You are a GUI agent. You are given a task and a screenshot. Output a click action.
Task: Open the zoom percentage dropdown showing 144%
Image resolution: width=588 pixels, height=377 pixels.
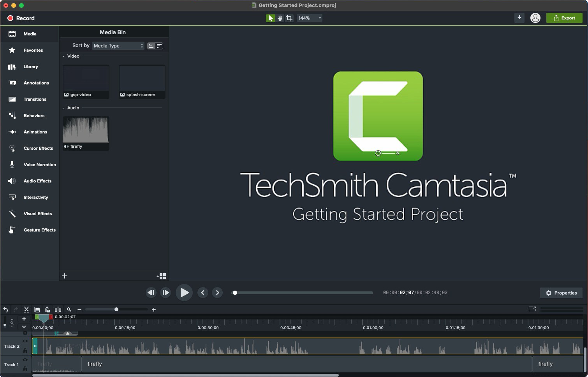click(309, 18)
